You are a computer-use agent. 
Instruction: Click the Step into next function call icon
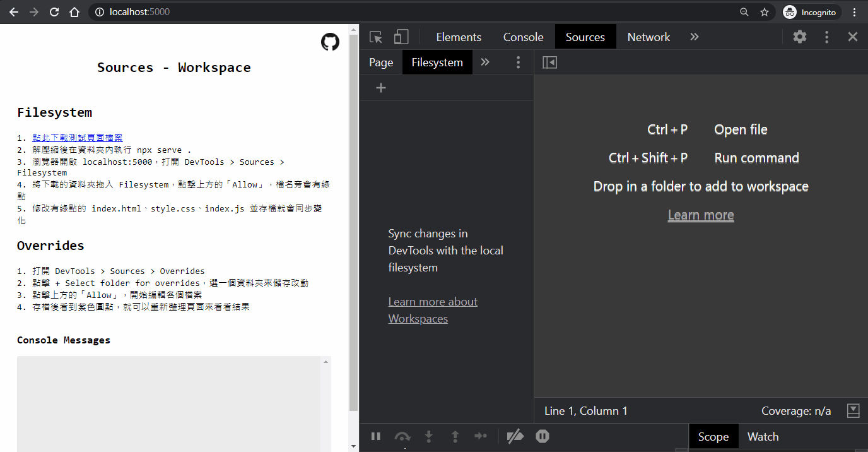click(x=428, y=436)
